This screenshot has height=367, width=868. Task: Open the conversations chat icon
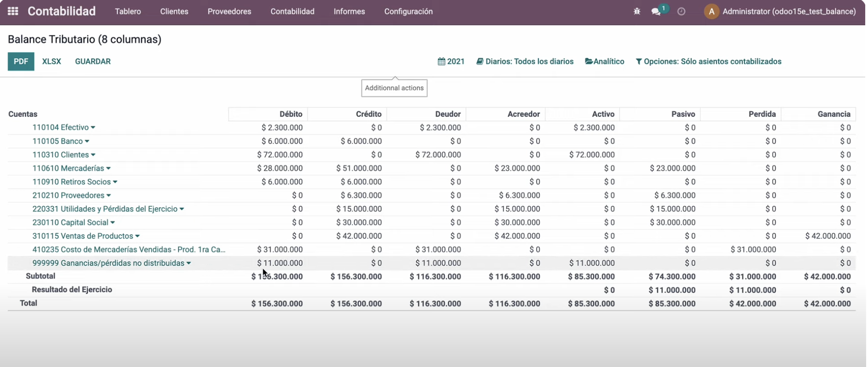(656, 11)
